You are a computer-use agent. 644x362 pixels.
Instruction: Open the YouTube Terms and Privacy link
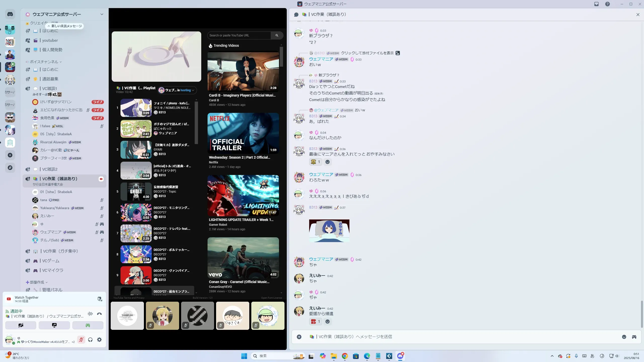click(129, 298)
